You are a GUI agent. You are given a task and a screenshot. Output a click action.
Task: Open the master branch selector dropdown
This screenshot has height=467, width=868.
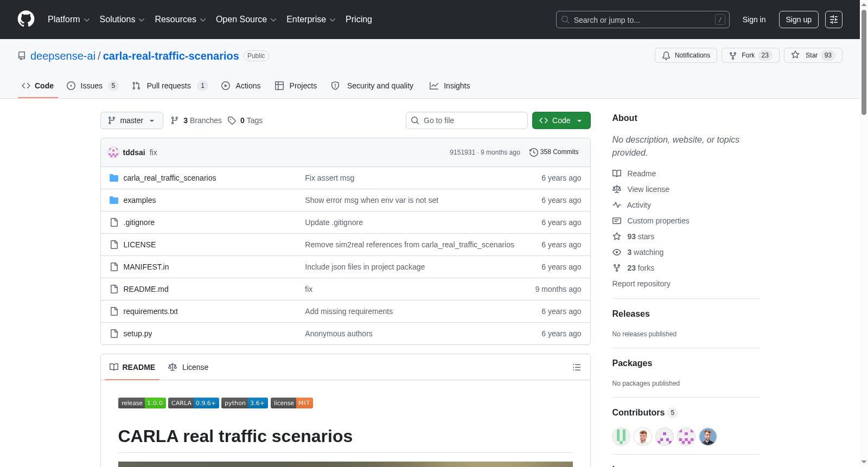tap(132, 120)
